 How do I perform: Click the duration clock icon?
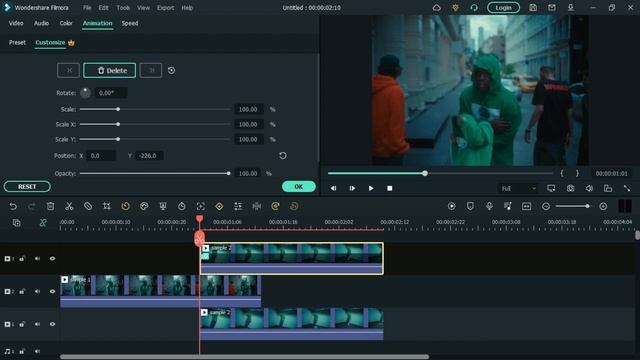[182, 207]
